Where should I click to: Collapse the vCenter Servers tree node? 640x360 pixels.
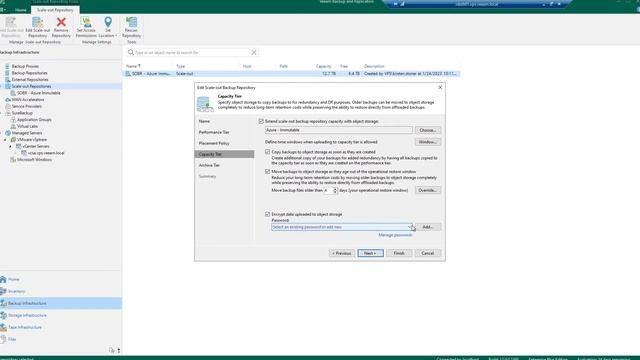coord(11,146)
